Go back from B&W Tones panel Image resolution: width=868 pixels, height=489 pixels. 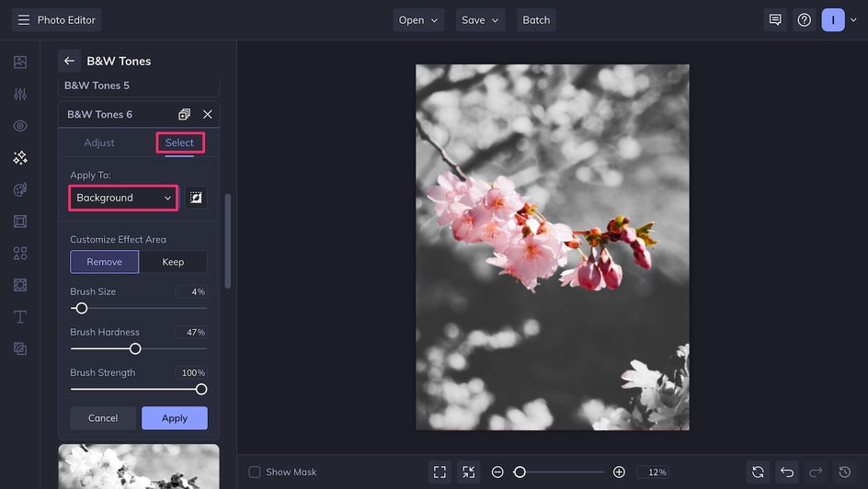69,61
